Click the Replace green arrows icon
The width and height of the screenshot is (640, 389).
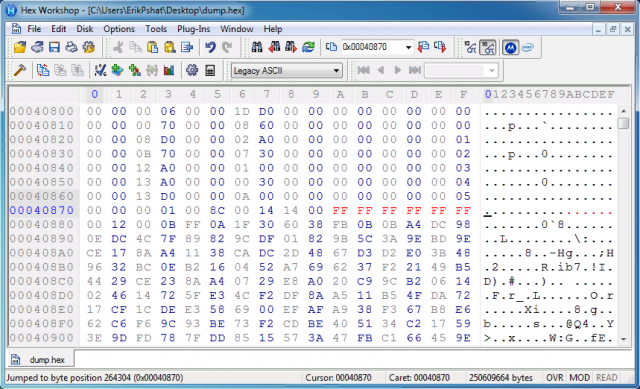[308, 47]
